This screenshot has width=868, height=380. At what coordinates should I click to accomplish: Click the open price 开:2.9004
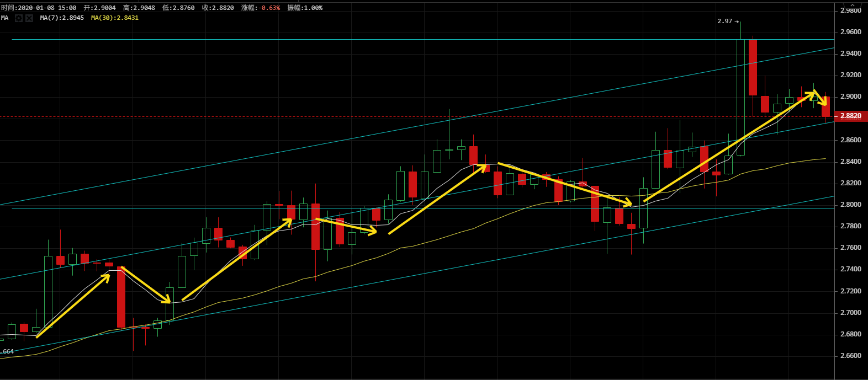pyautogui.click(x=100, y=8)
